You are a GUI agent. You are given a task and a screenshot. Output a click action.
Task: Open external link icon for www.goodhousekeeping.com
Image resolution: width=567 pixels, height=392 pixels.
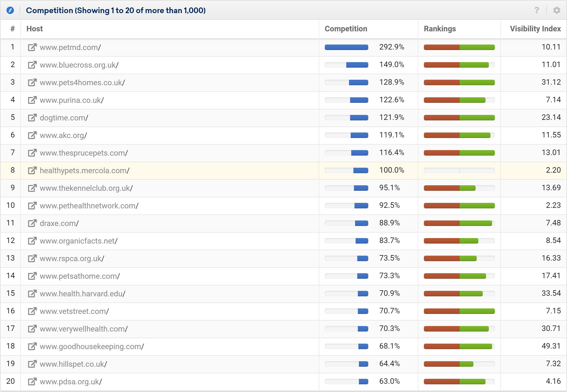pos(32,346)
